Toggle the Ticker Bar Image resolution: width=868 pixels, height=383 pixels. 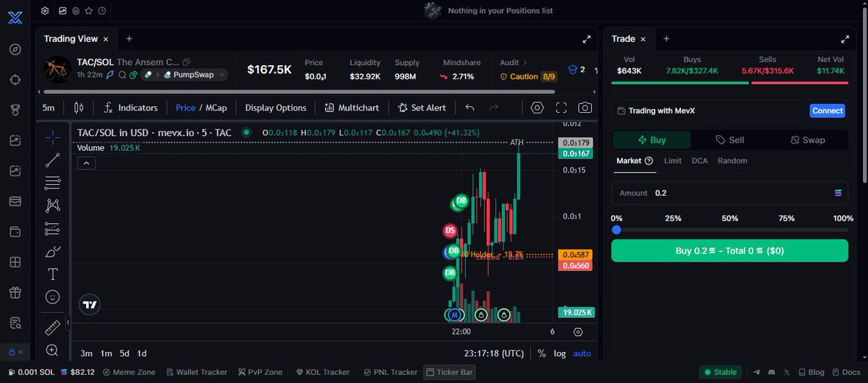pos(449,372)
